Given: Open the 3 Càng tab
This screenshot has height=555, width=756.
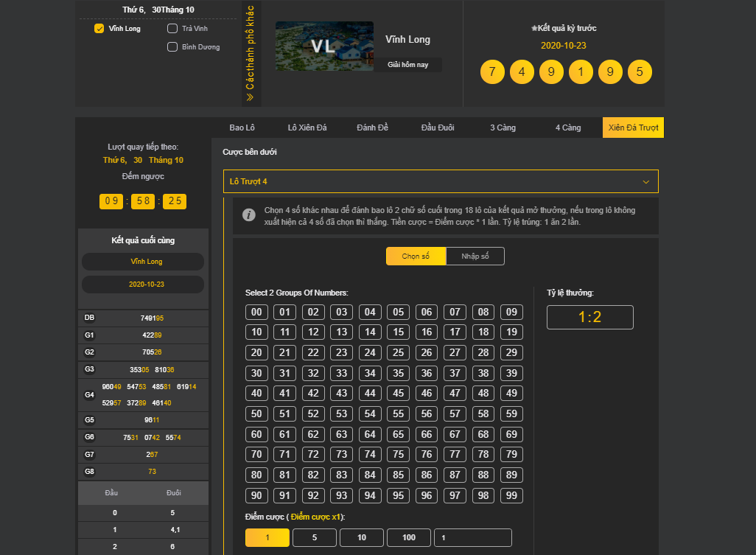Looking at the screenshot, I should pos(503,128).
